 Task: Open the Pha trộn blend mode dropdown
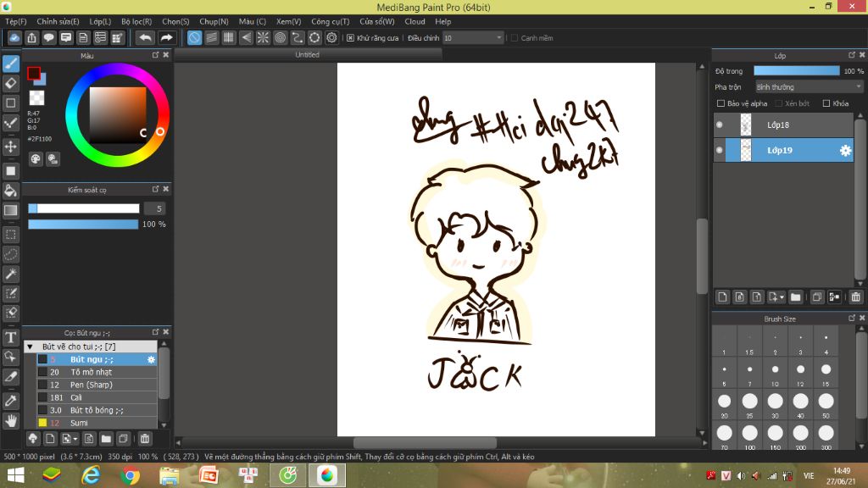pyautogui.click(x=809, y=87)
